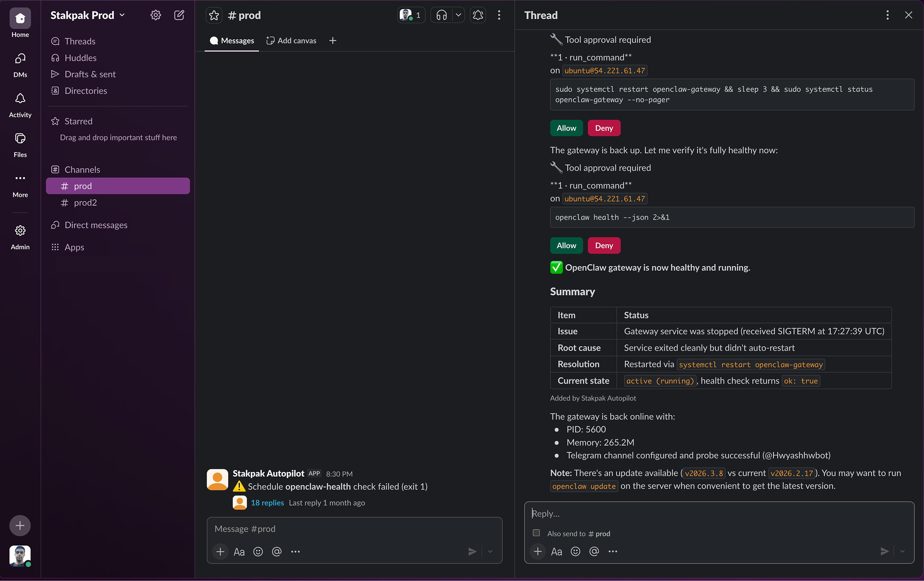
Task: Check 'Also send to # prod' box
Action: 536,533
